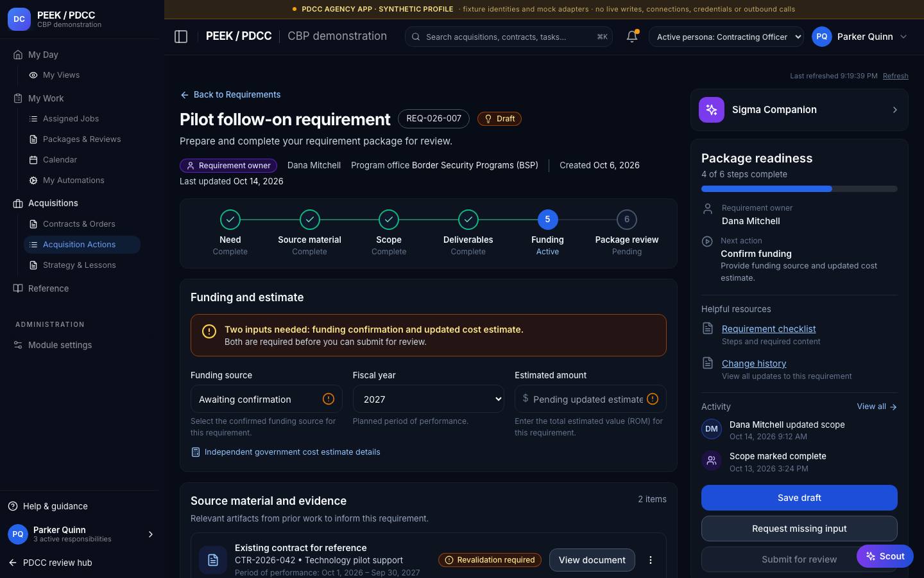Click the search magnifier icon
Image resolution: width=924 pixels, height=578 pixels.
(x=416, y=37)
